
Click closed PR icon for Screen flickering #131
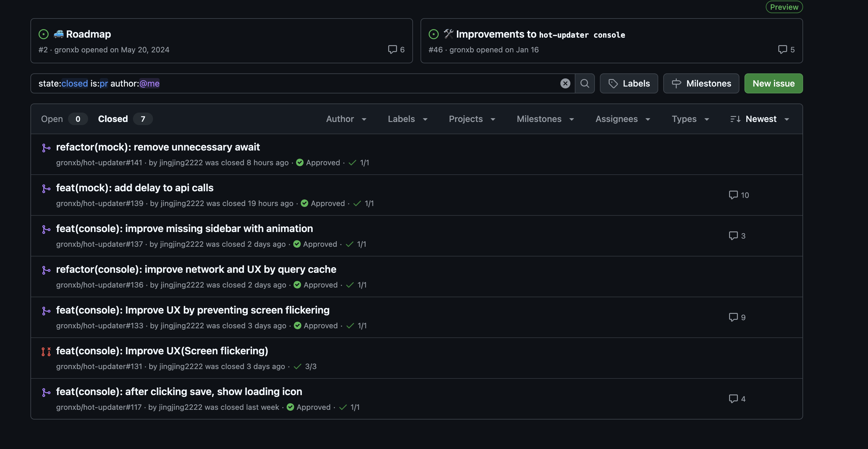click(46, 352)
